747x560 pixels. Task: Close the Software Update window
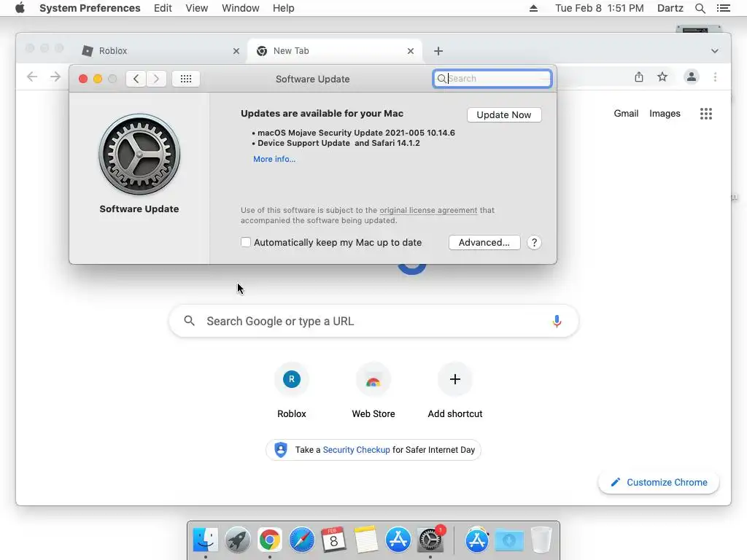[x=83, y=79]
